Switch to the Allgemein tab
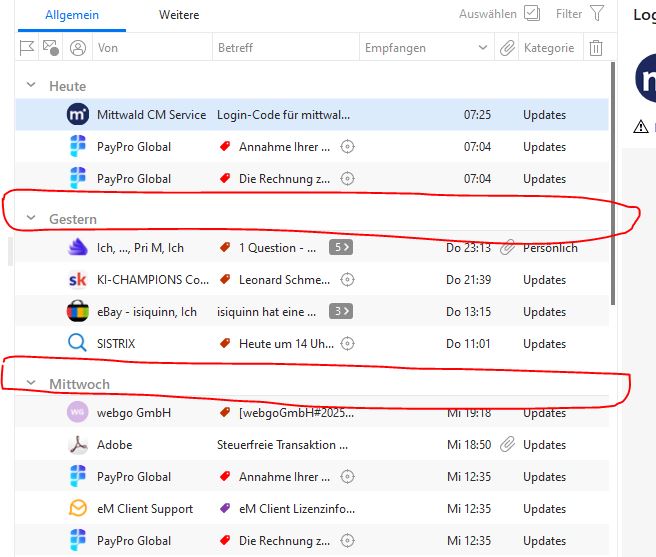 (x=72, y=15)
